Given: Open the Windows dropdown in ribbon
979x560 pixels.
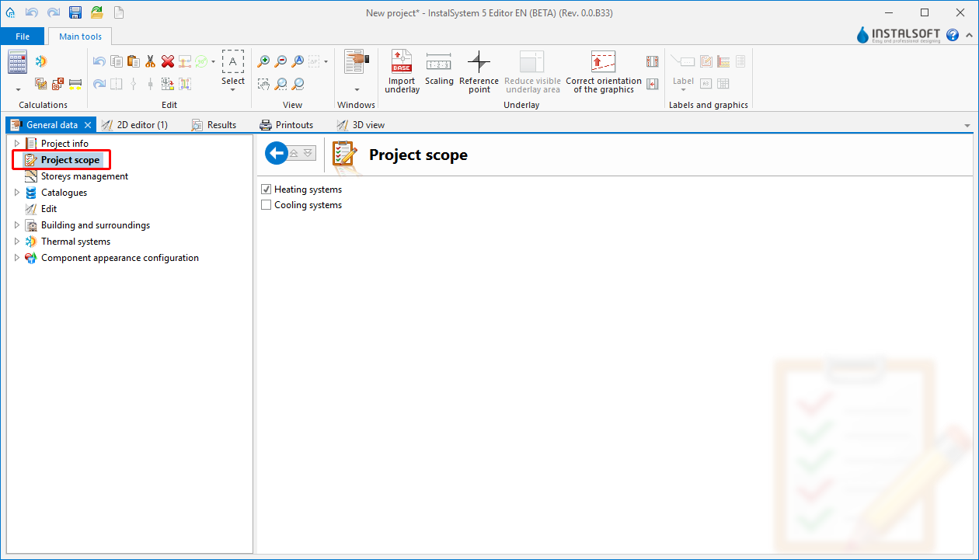Looking at the screenshot, I should coord(357,90).
